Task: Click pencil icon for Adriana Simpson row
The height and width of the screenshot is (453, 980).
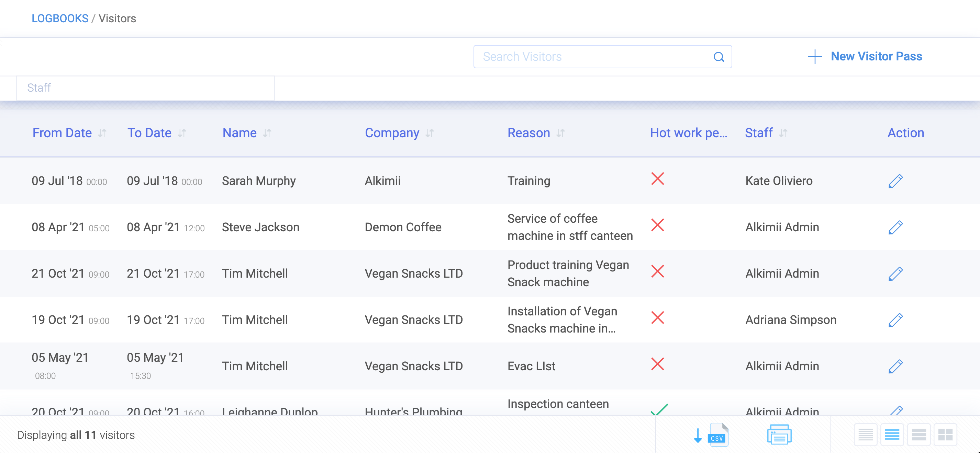Action: pyautogui.click(x=895, y=320)
